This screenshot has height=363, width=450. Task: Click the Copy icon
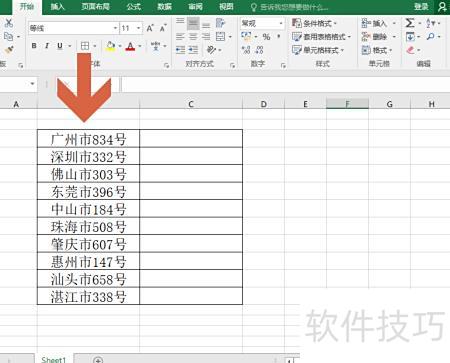(x=8, y=36)
